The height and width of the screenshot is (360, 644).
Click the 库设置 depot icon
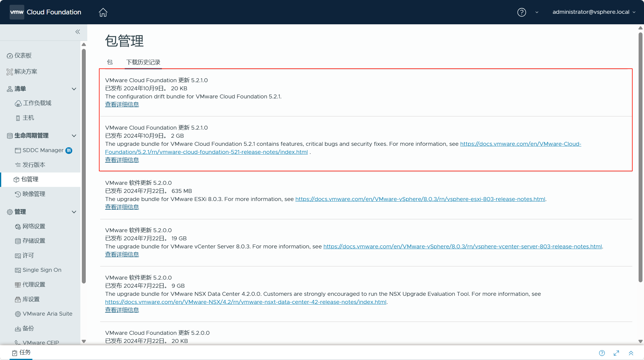[x=18, y=299]
